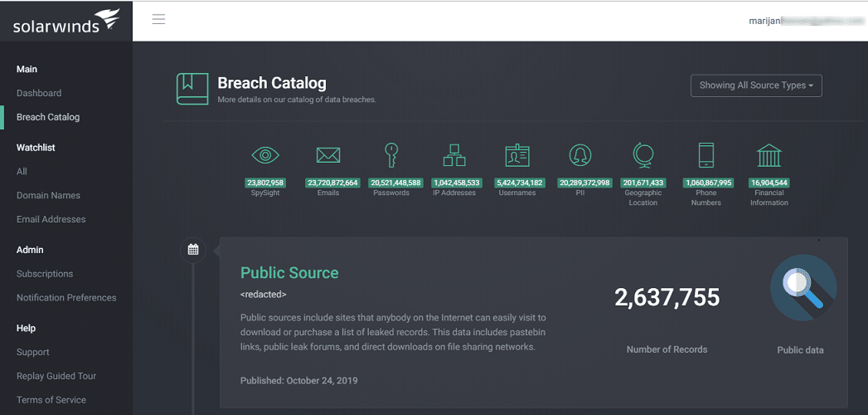868x415 pixels.
Task: Open Breach Catalog in the sidebar
Action: [x=48, y=117]
